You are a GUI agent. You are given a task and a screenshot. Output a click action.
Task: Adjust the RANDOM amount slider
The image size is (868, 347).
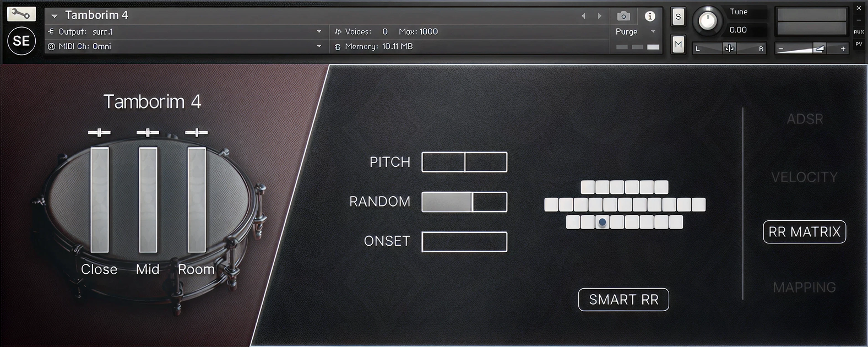tap(464, 202)
